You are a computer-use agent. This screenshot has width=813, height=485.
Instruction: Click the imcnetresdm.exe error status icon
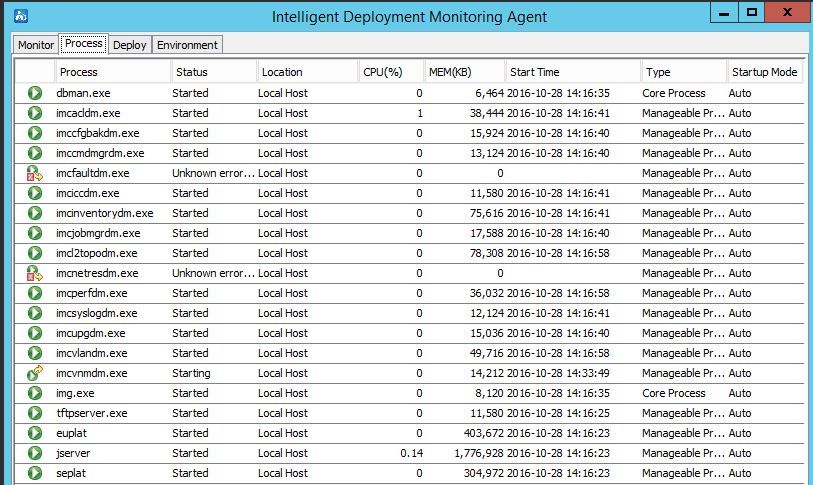pyautogui.click(x=35, y=273)
